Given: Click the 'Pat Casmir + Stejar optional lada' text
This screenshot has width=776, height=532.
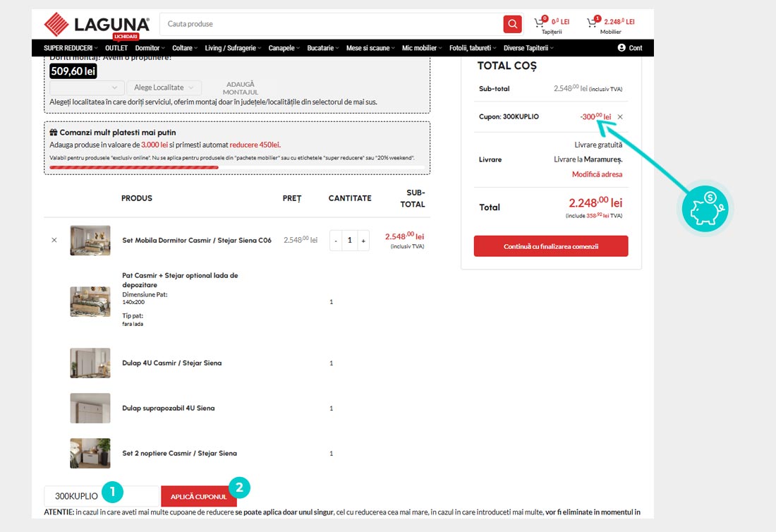Looking at the screenshot, I should [x=180, y=280].
